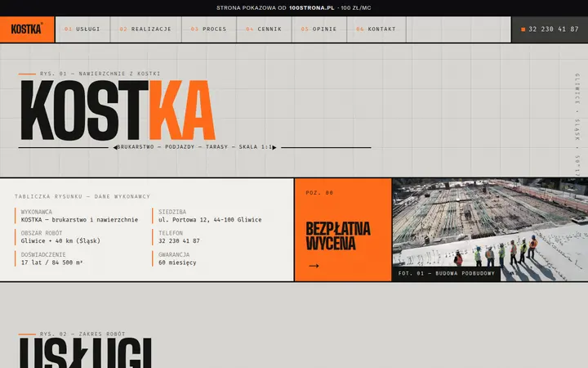Click 'TABLICZKA RYSUNKU – DANE WYKONAWCY' heading

coord(82,196)
